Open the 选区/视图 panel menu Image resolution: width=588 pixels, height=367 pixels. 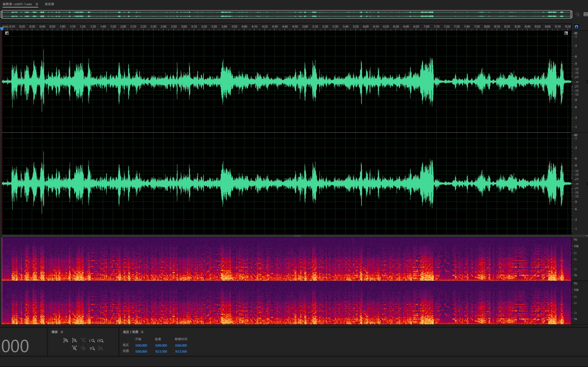[x=142, y=332]
